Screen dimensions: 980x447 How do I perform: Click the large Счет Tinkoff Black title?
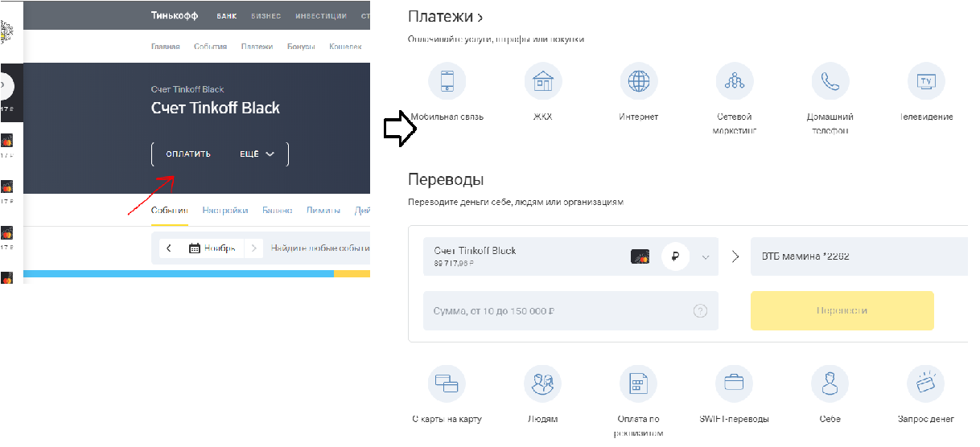click(x=216, y=109)
